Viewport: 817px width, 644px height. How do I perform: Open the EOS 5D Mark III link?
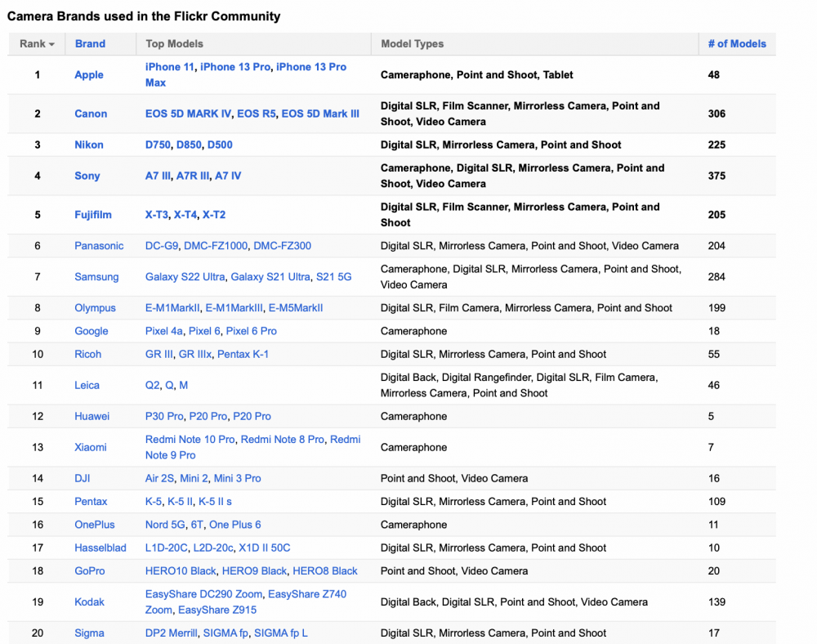click(320, 114)
